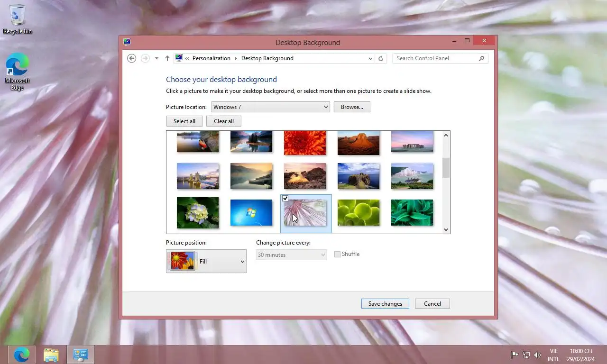Click the Forward arrow navigation button
Image resolution: width=607 pixels, height=364 pixels.
tap(145, 58)
